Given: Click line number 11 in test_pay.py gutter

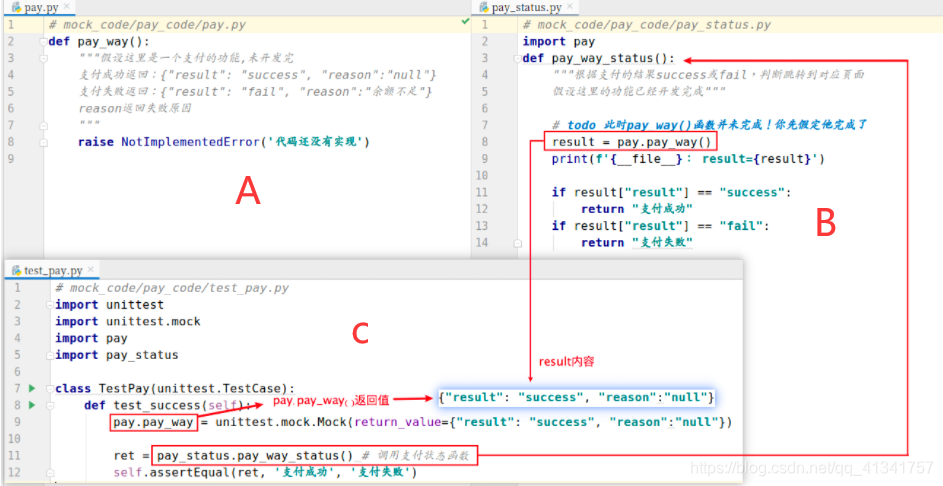Looking at the screenshot, I should [16, 455].
